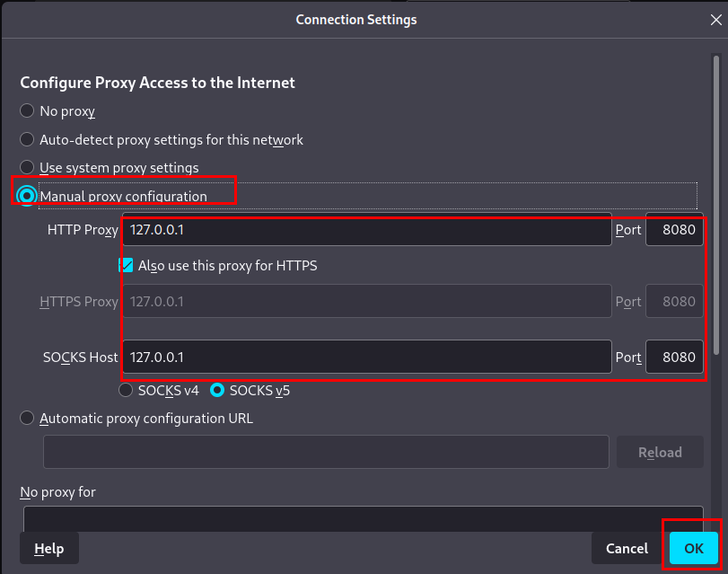Click the SOCKS Host address field
This screenshot has height=574, width=728.
(366, 357)
